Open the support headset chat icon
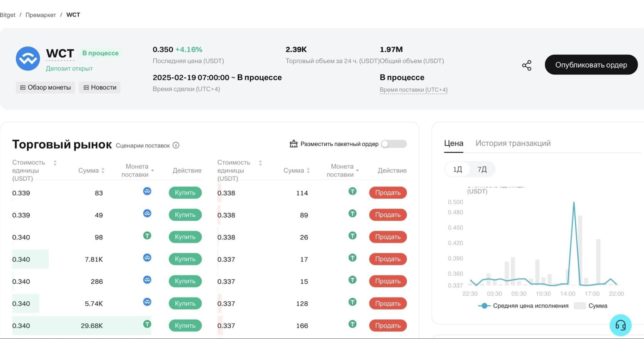The height and width of the screenshot is (339, 644). pos(620,325)
